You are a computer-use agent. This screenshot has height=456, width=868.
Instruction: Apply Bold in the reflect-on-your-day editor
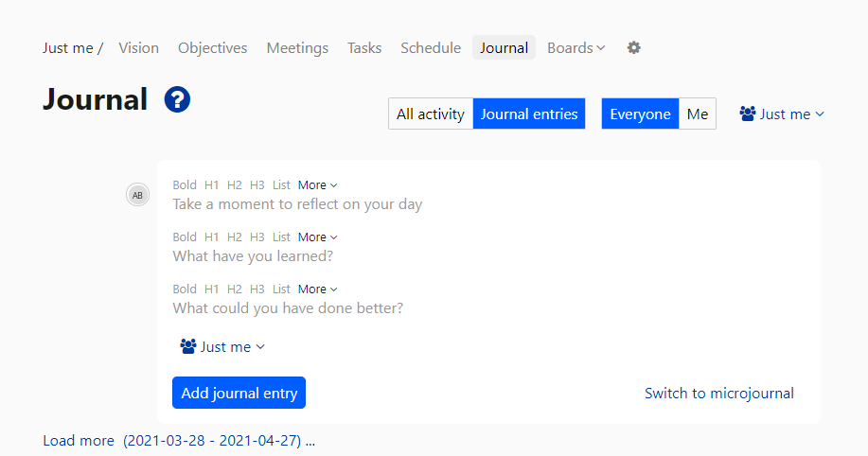coord(185,185)
